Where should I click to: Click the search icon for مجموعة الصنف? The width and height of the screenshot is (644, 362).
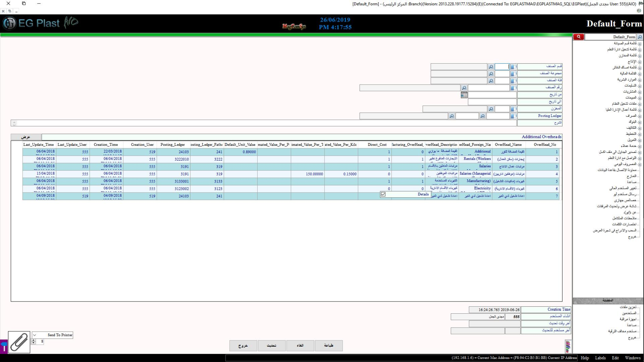[491, 74]
